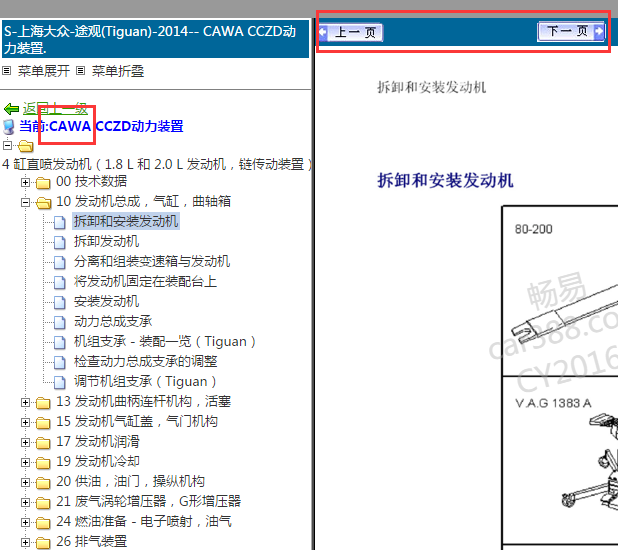Open the 拆卸和安装发动机 page
Image resolution: width=618 pixels, height=550 pixels.
[126, 221]
